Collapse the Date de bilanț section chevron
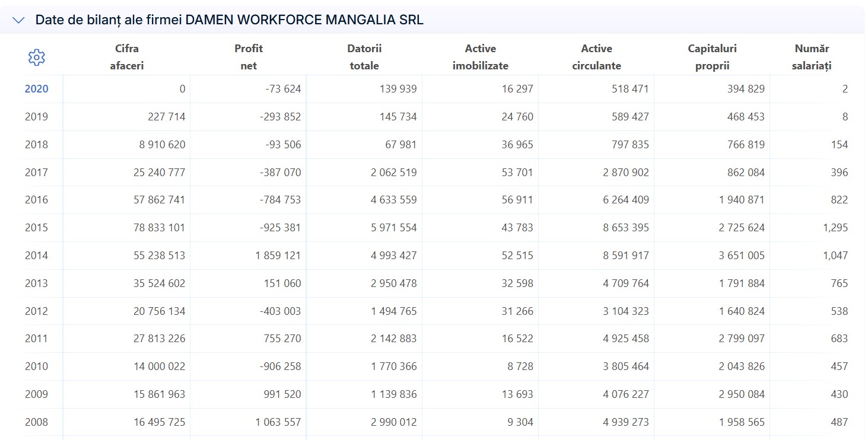868x440 pixels. (18, 20)
